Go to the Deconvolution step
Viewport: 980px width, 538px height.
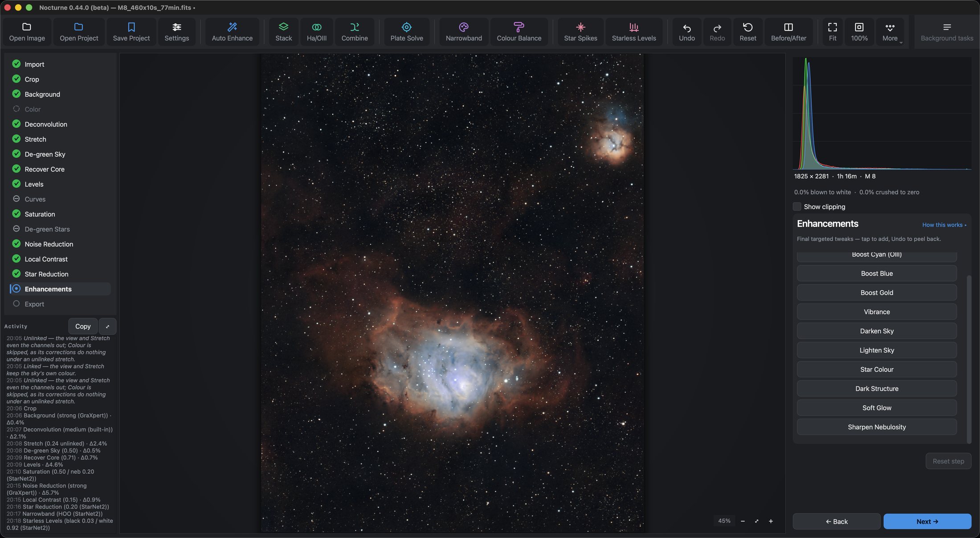point(60,124)
